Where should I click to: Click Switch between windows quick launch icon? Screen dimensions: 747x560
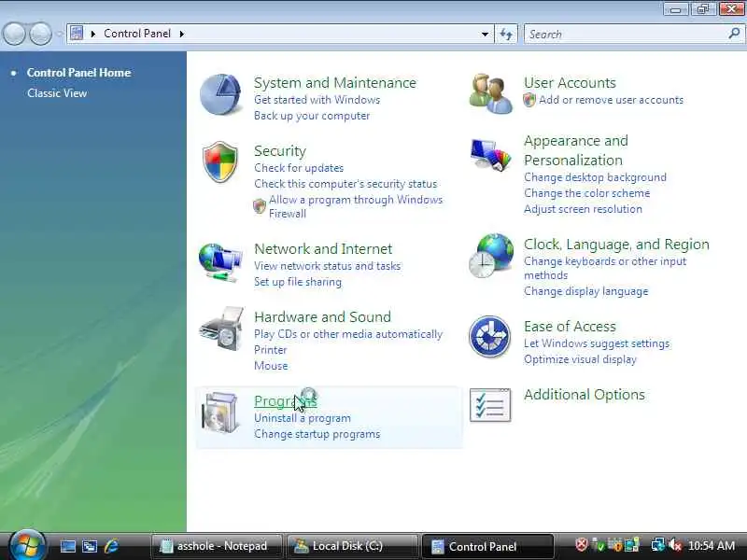click(90, 546)
